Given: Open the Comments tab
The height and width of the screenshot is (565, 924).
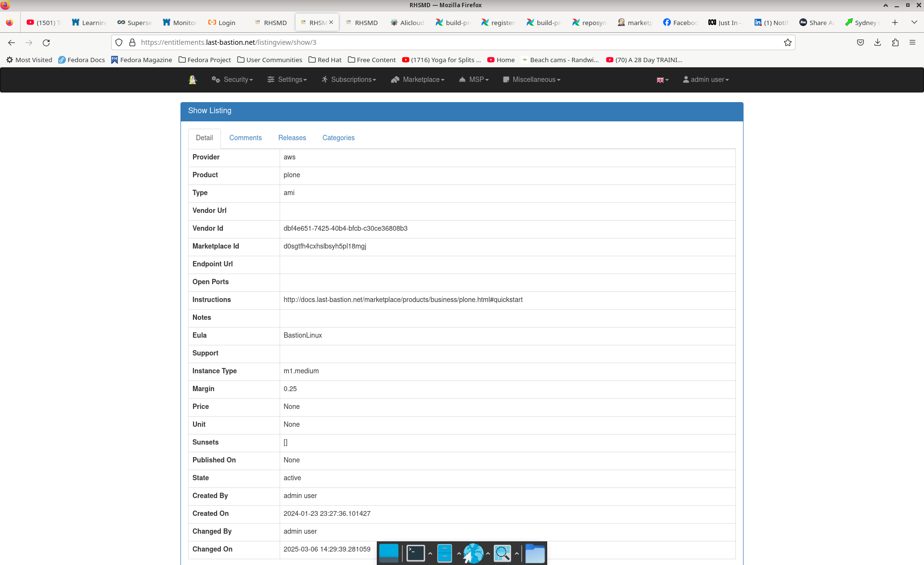Looking at the screenshot, I should [245, 138].
